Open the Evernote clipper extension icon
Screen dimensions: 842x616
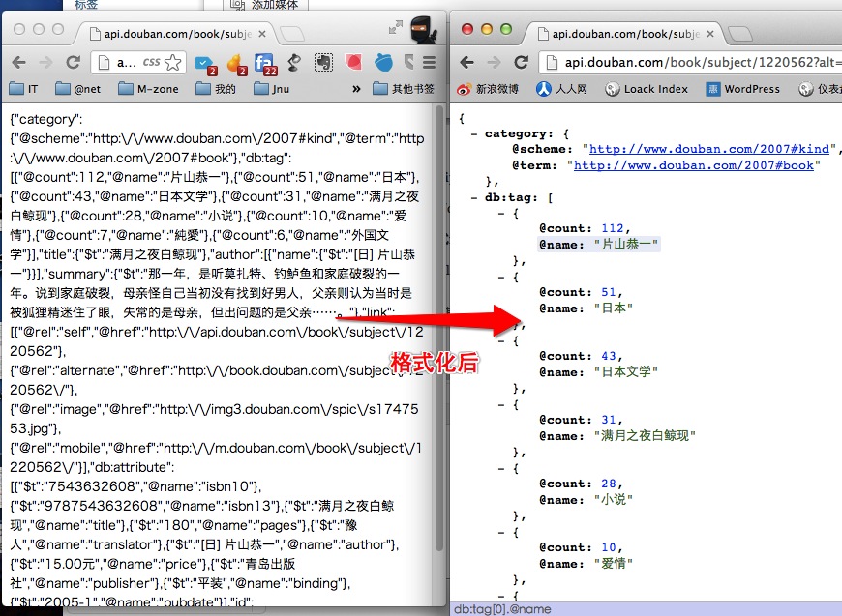tap(321, 61)
